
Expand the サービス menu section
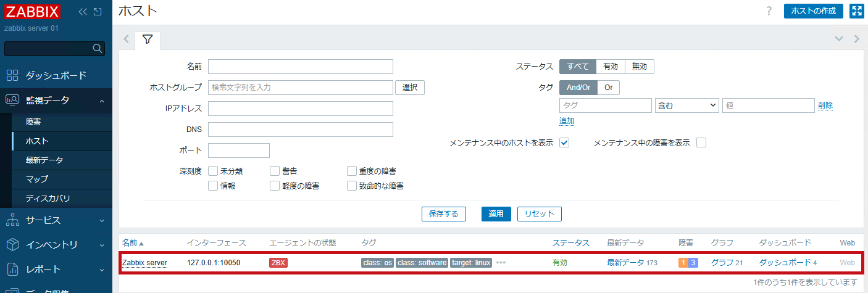click(56, 220)
